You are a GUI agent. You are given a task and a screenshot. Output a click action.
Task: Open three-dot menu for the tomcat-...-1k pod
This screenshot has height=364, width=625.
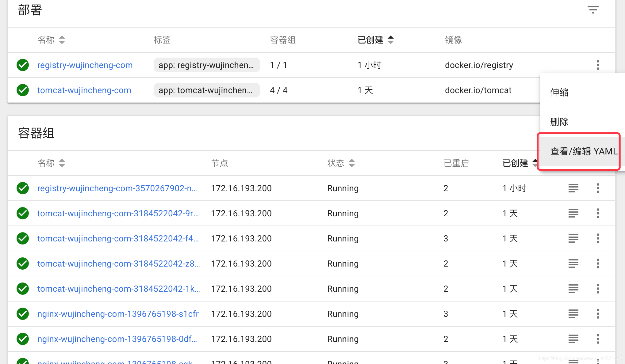coord(598,289)
